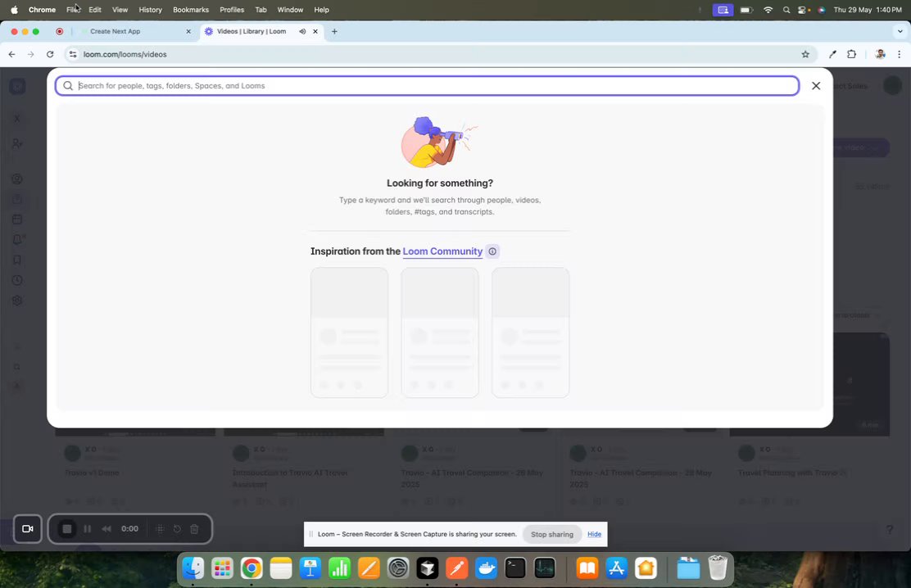Open the View menu
The height and width of the screenshot is (588, 911).
pos(120,10)
